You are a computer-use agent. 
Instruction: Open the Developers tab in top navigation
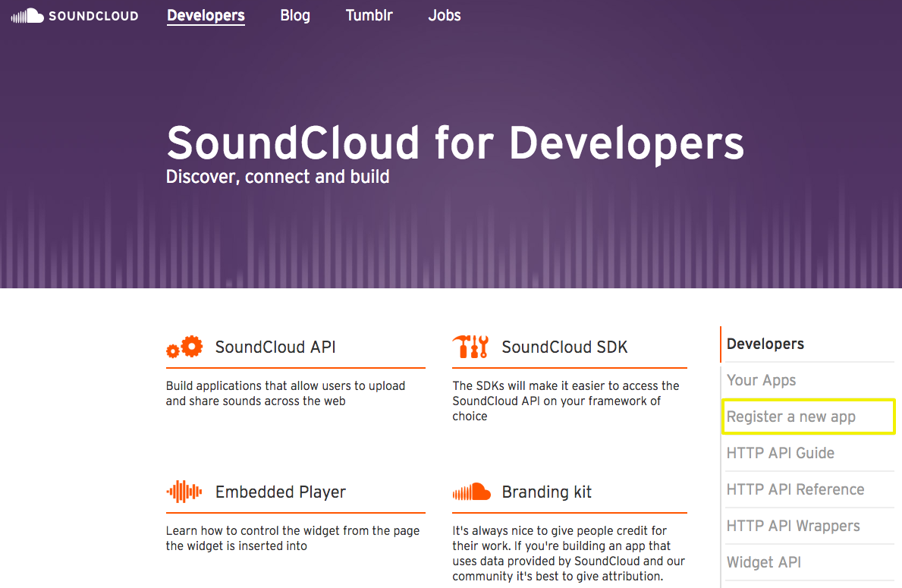point(206,15)
